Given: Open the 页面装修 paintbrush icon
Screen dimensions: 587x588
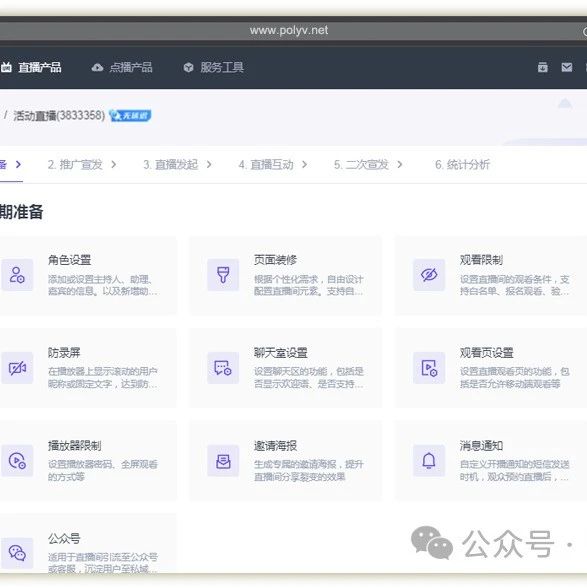Looking at the screenshot, I should coord(223,275).
